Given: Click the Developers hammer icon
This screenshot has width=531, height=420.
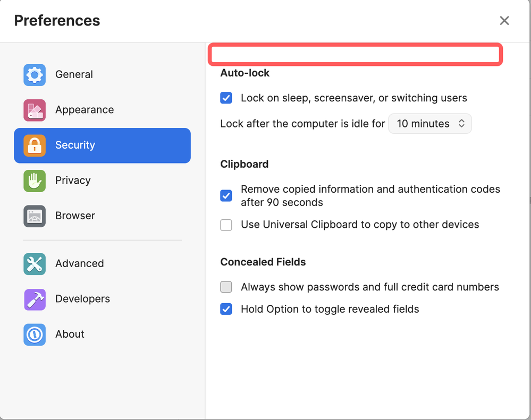Looking at the screenshot, I should (x=35, y=299).
